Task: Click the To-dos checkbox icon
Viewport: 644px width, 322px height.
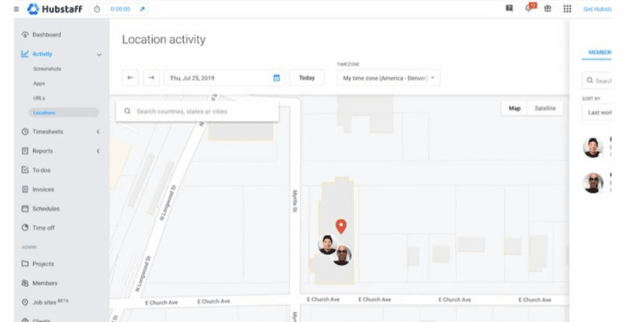Action: click(25, 170)
